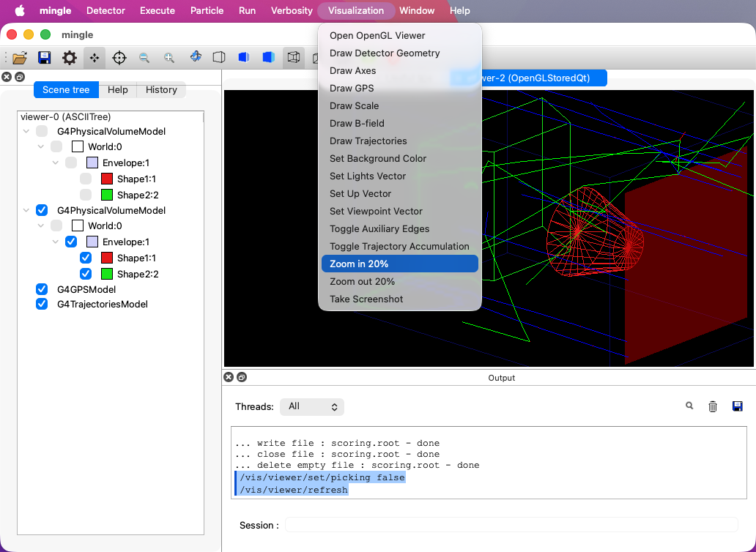
Task: Select the move arrows tool
Action: point(94,58)
